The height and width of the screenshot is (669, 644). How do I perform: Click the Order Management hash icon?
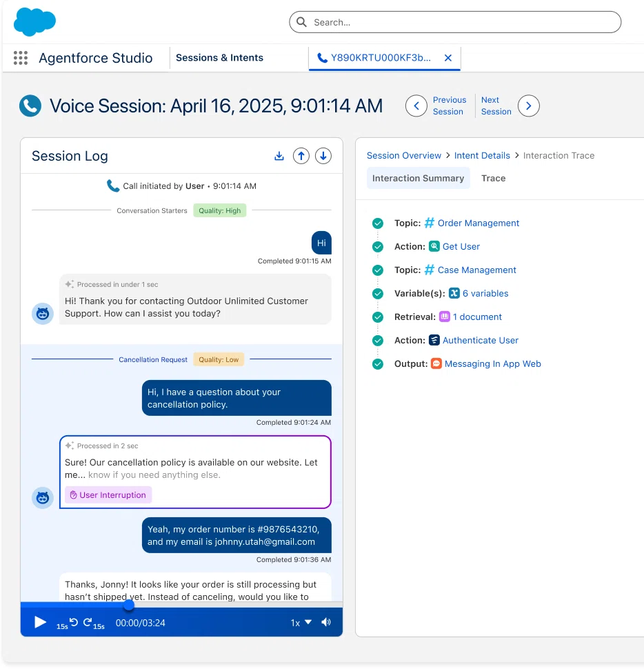click(430, 223)
